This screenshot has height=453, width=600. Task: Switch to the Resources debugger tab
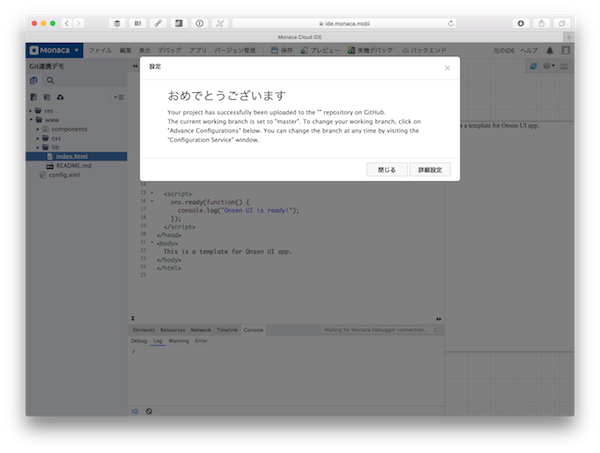(x=173, y=330)
